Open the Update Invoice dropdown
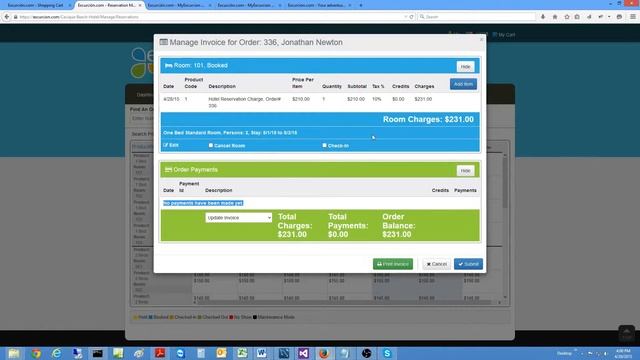 click(x=238, y=218)
